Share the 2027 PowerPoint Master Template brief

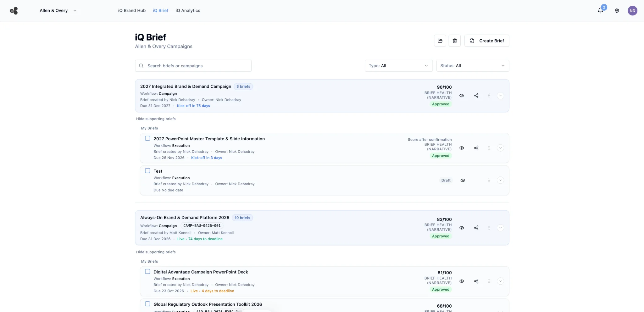476,148
